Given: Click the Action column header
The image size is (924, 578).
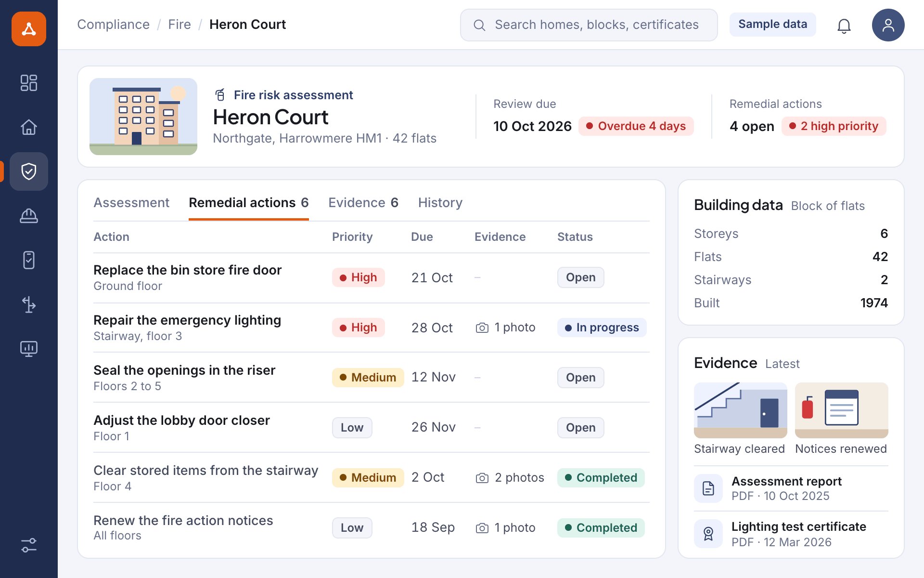Looking at the screenshot, I should click(111, 237).
